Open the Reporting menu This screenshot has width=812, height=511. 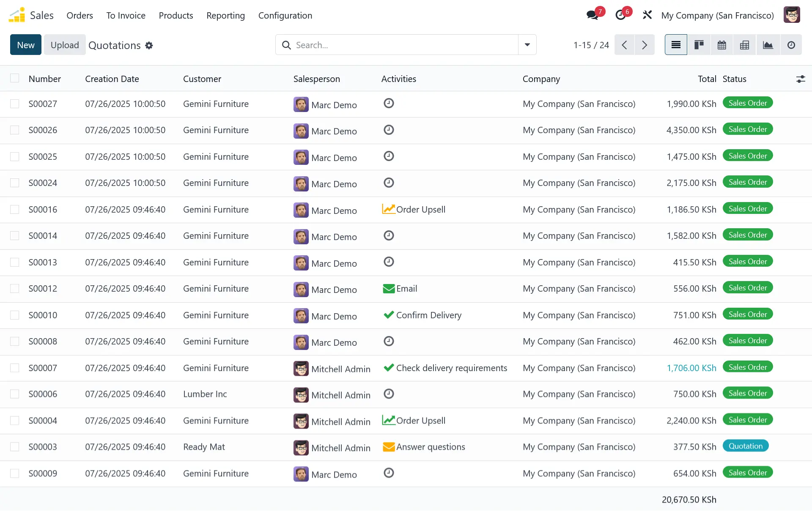tap(225, 16)
